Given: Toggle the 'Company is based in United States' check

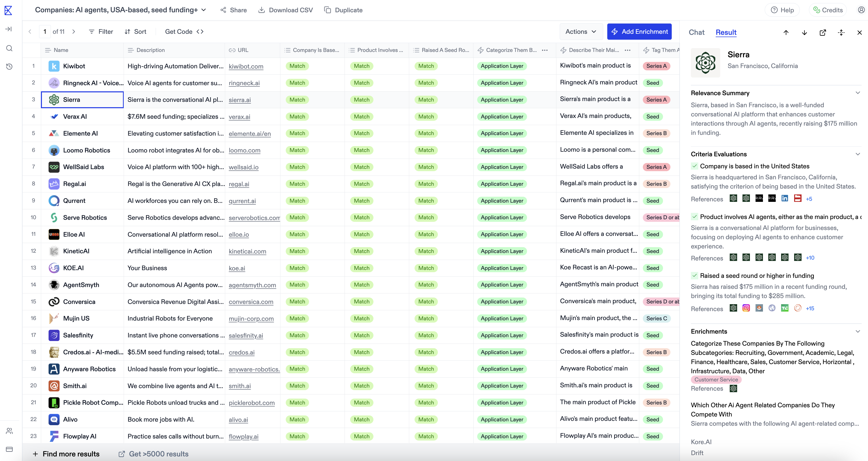Looking at the screenshot, I should point(694,166).
